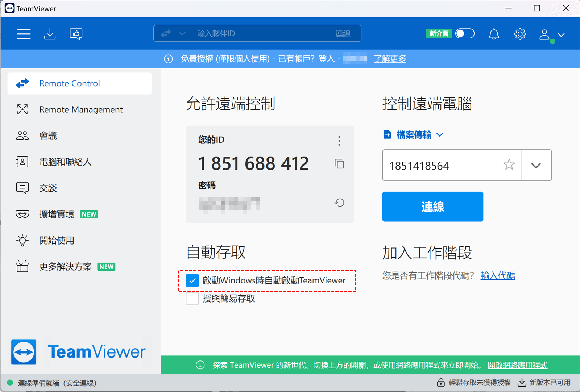Image resolution: width=580 pixels, height=392 pixels.
Task: Expand the account dropdown chevron
Action: [x=561, y=35]
